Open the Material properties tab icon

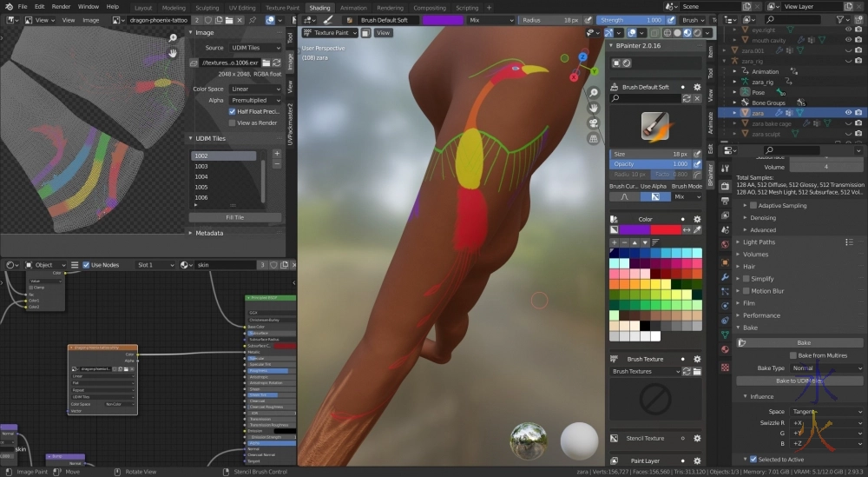pyautogui.click(x=725, y=348)
